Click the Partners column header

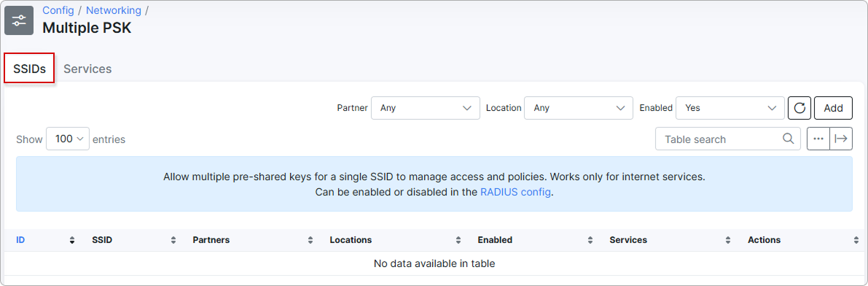tap(211, 240)
